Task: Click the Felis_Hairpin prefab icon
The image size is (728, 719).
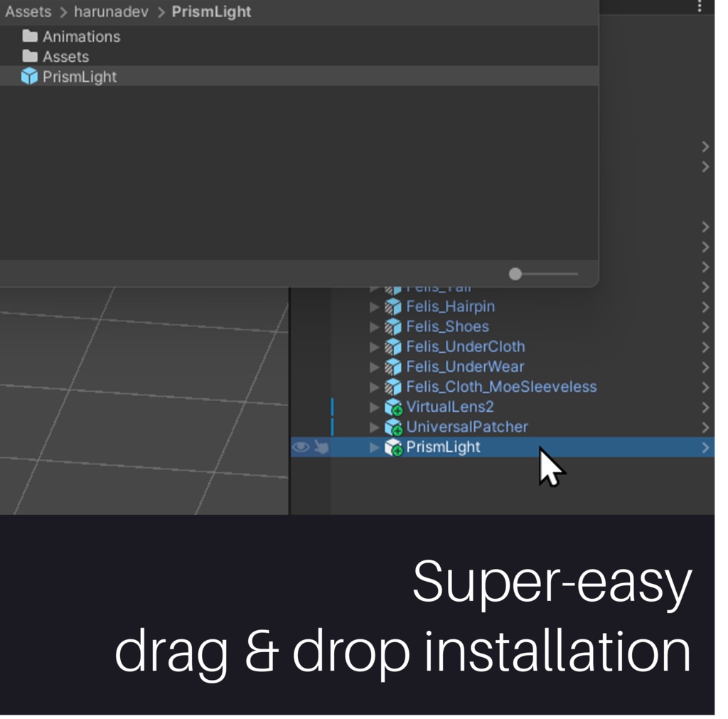Action: pyautogui.click(x=392, y=307)
